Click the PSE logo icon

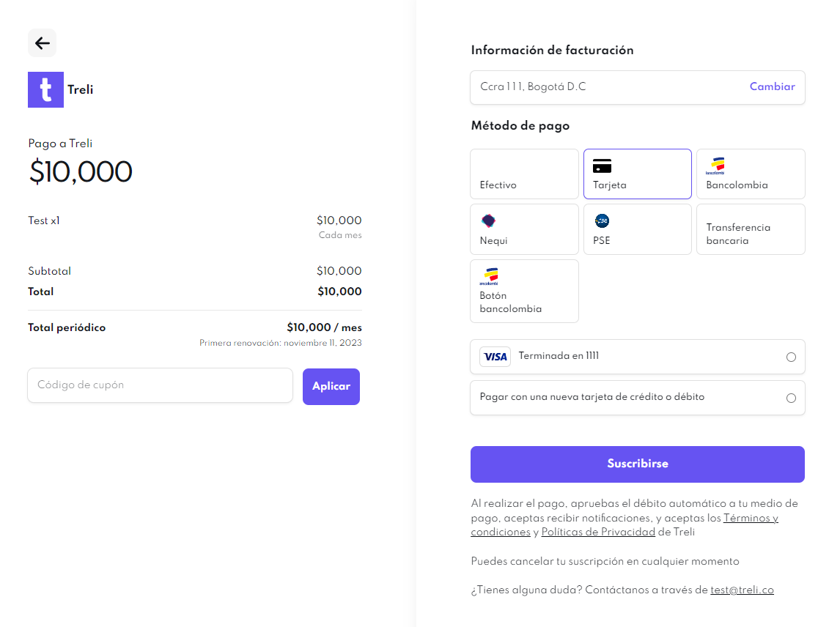coord(602,220)
